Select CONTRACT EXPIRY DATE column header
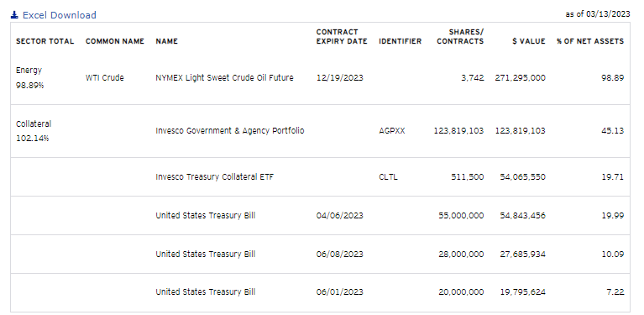This screenshot has height=315, width=644. coord(342,37)
